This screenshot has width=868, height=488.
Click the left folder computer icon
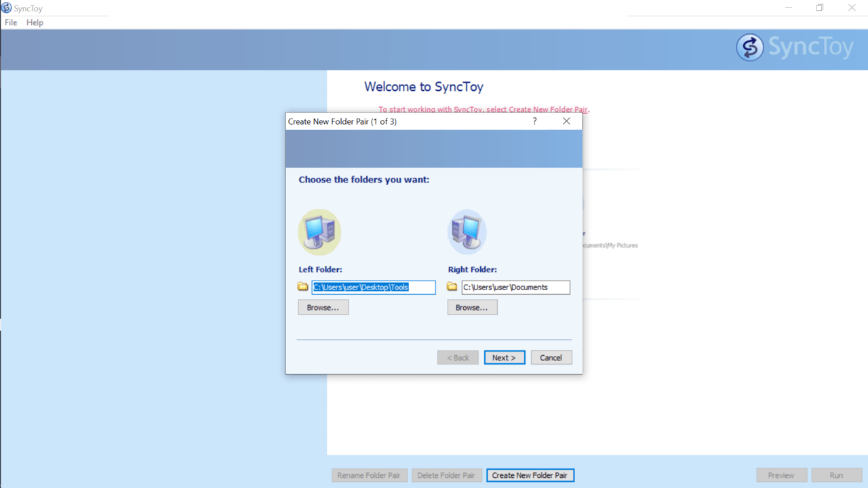[x=319, y=232]
